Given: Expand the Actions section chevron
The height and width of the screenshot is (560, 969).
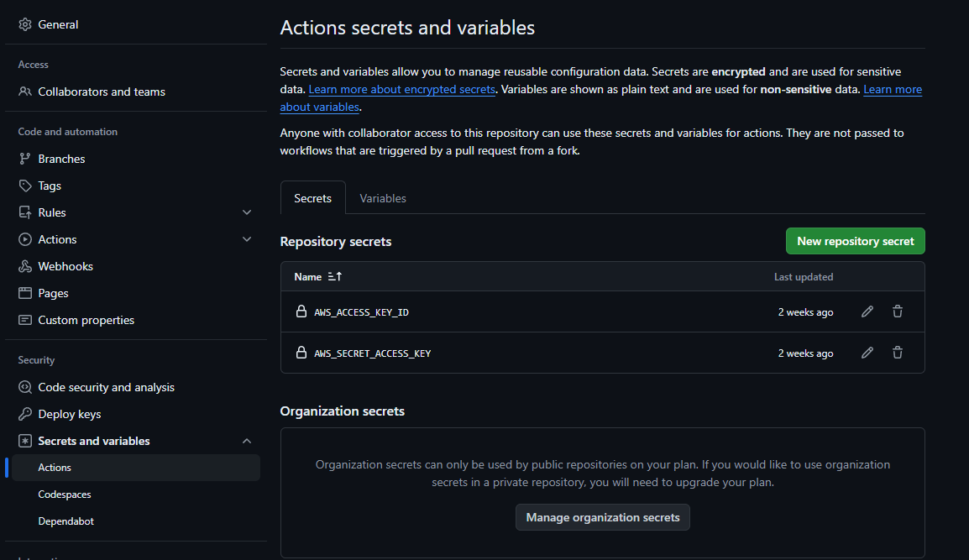Looking at the screenshot, I should [247, 239].
